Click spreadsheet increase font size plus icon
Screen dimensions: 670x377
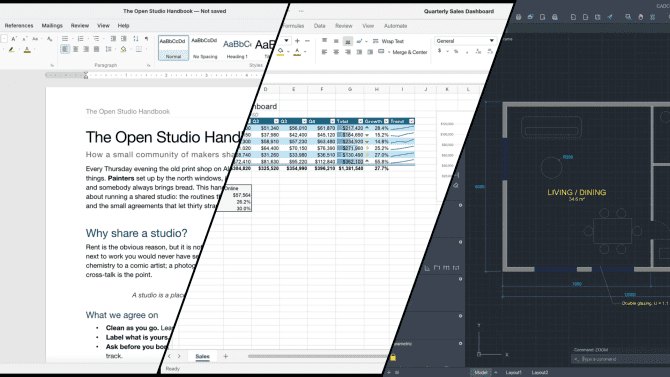click(x=297, y=41)
